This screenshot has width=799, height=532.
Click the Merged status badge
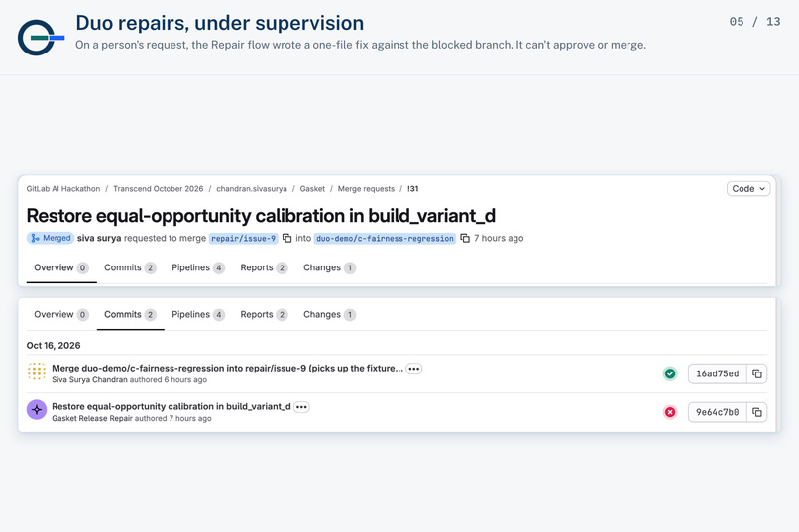(x=51, y=238)
